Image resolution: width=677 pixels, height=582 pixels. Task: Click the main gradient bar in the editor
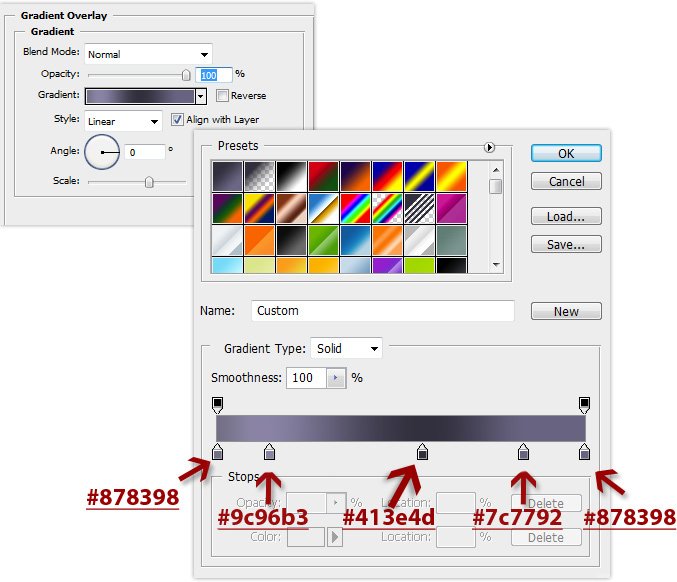401,428
